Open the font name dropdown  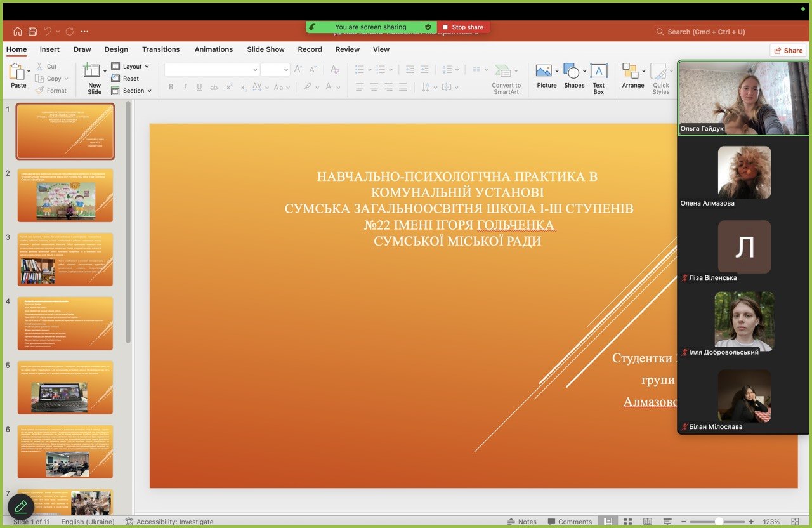255,70
